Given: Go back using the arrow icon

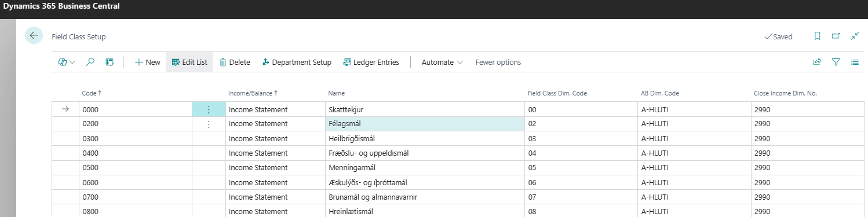Looking at the screenshot, I should 34,35.
